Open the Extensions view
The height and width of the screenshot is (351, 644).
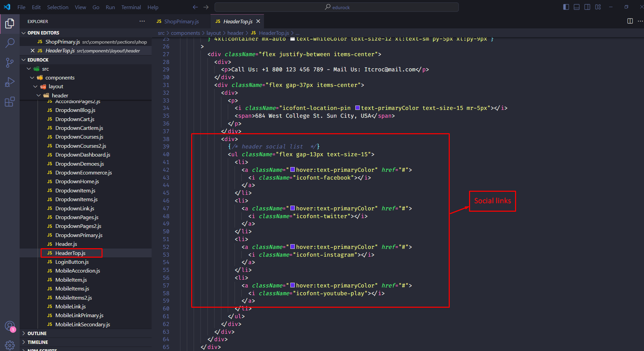click(x=10, y=101)
